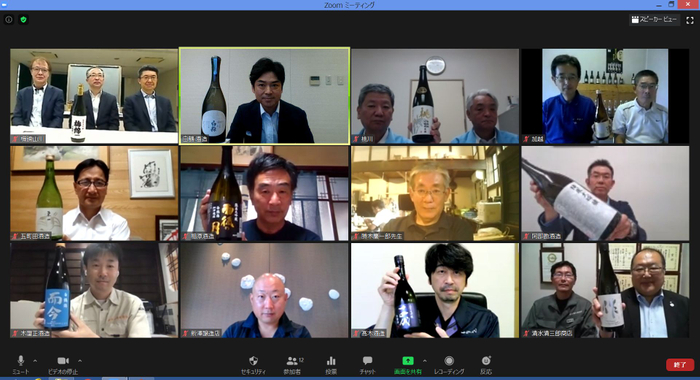Screen dimensions: 700x380
Task: Switch to Speaker View
Action: point(654,20)
